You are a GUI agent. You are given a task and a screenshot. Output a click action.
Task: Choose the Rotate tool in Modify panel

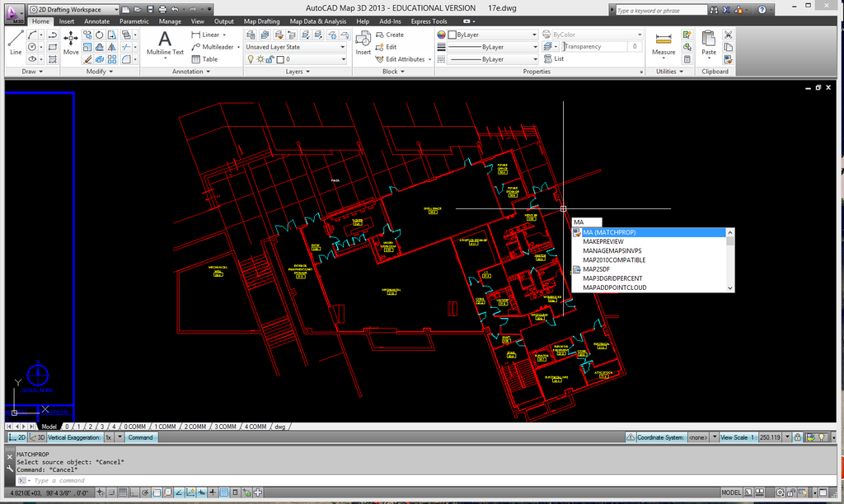pyautogui.click(x=100, y=35)
